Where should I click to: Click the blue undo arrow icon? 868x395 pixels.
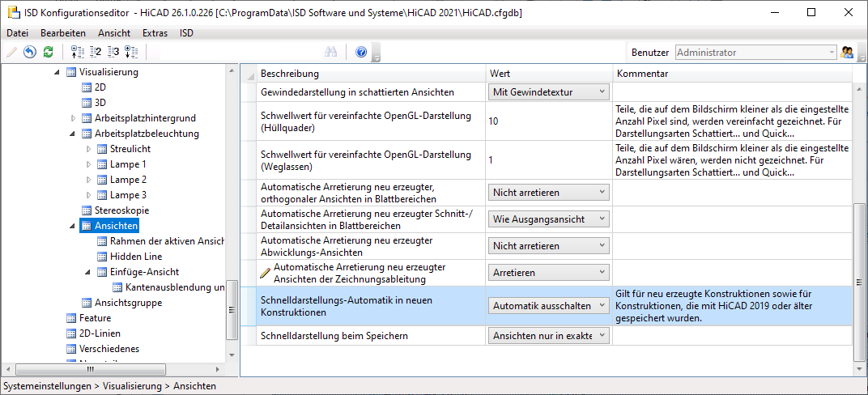[30, 52]
